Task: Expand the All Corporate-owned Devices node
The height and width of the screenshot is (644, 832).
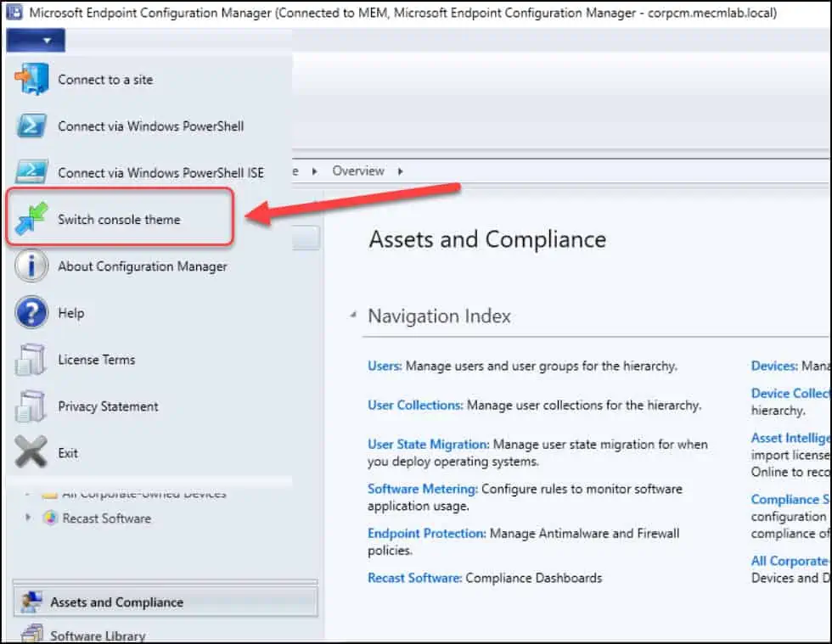Action: [28, 495]
